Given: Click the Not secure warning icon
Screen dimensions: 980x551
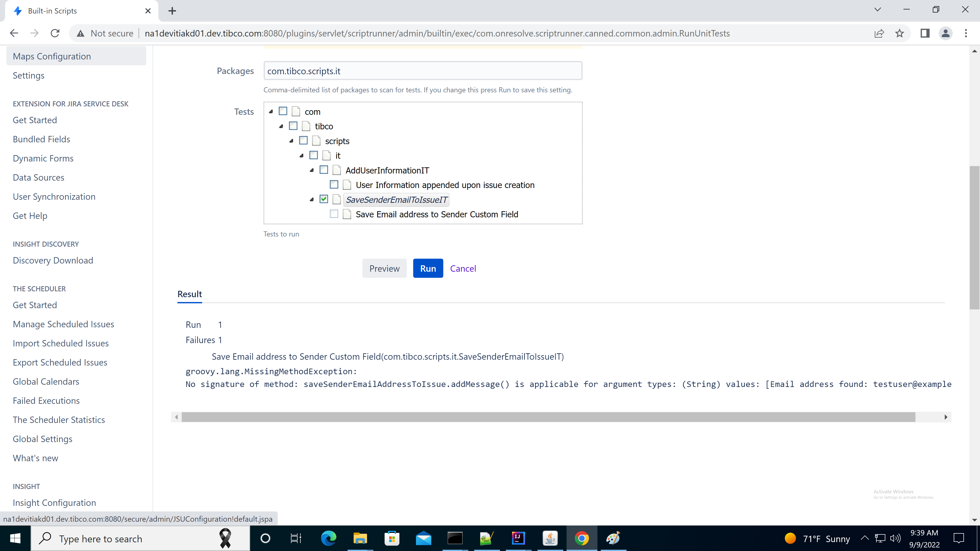Looking at the screenshot, I should [x=80, y=33].
